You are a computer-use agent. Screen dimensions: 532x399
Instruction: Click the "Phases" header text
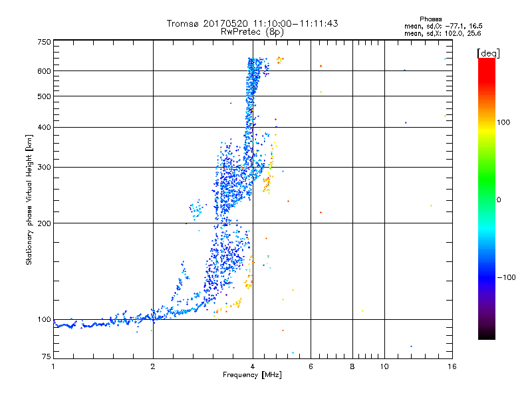point(430,19)
